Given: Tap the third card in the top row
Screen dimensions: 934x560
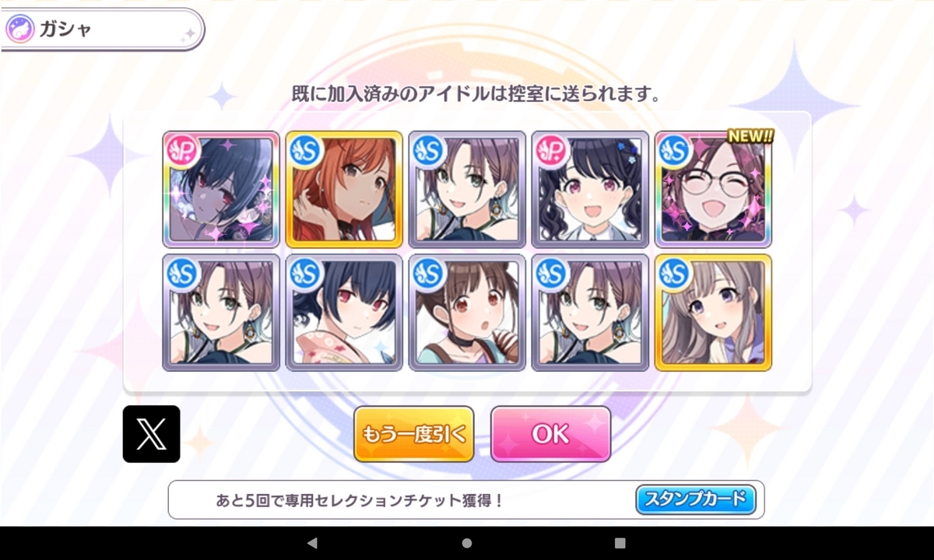Looking at the screenshot, I should pyautogui.click(x=467, y=189).
